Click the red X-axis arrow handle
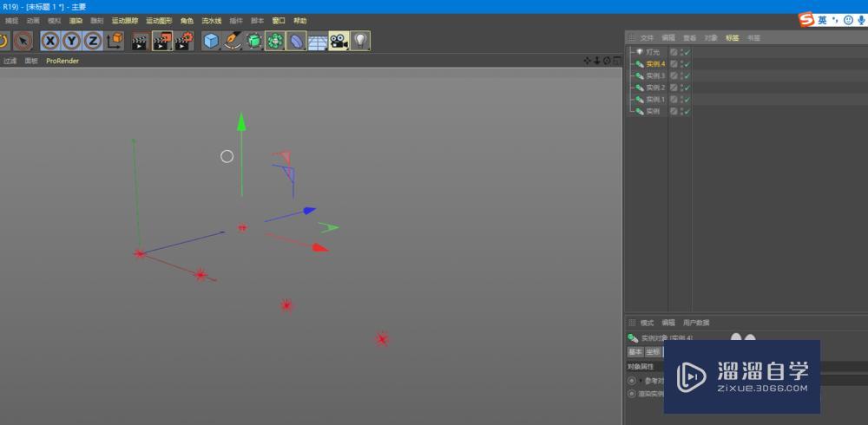Viewport: 868px width, 425px height. coord(320,248)
